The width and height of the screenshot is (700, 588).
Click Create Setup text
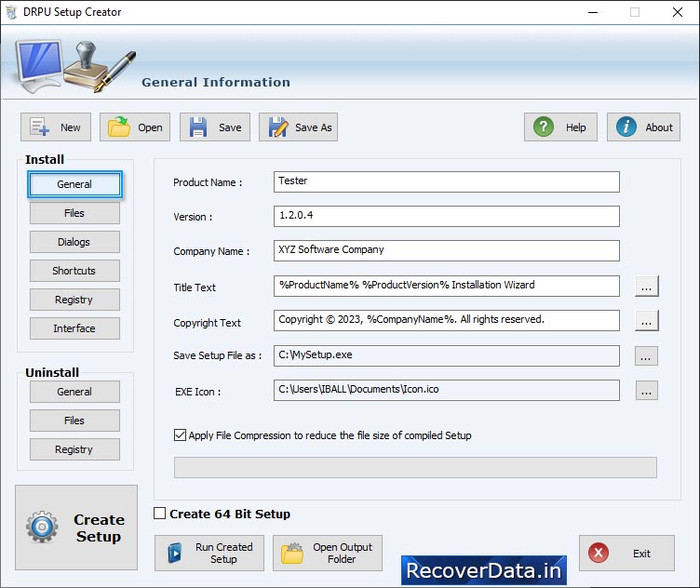point(99,528)
